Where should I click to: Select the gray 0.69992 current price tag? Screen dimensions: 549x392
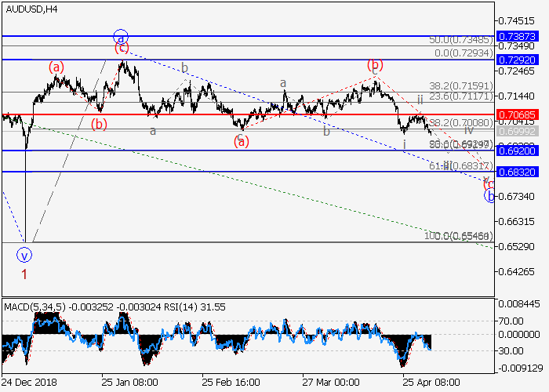click(x=519, y=131)
